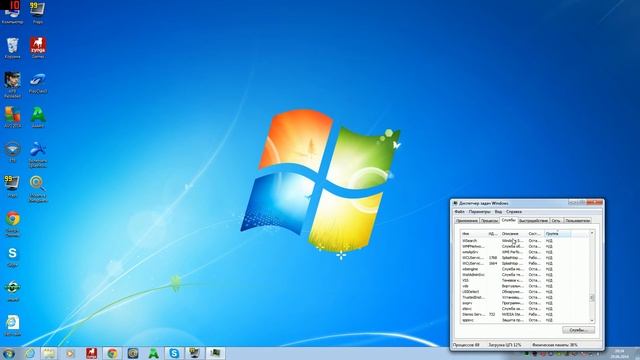Screen dimensions: 640x360
Task: Click the Физическая память 38% status entry
Action: [555, 345]
